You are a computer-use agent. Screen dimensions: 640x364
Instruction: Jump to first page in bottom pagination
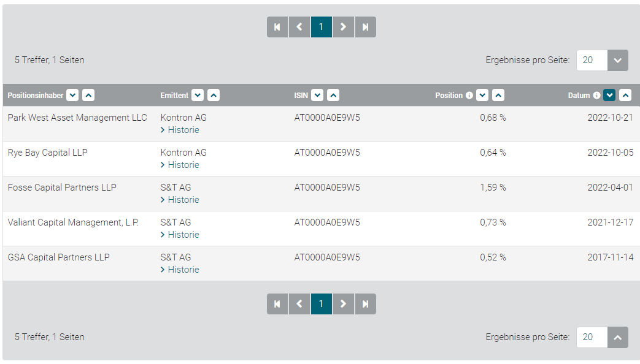click(x=277, y=304)
